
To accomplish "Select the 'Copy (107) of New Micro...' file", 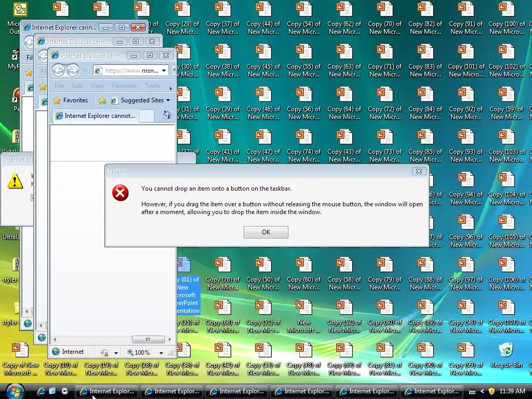I will [x=507, y=316].
